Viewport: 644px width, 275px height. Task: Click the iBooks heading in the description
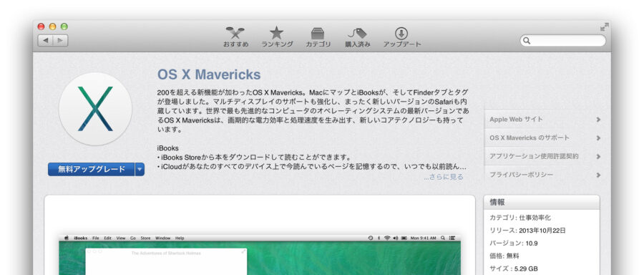coord(167,148)
